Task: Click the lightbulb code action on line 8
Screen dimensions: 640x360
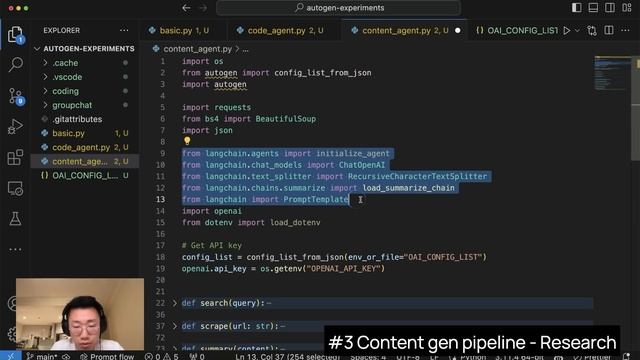Action: (x=187, y=141)
